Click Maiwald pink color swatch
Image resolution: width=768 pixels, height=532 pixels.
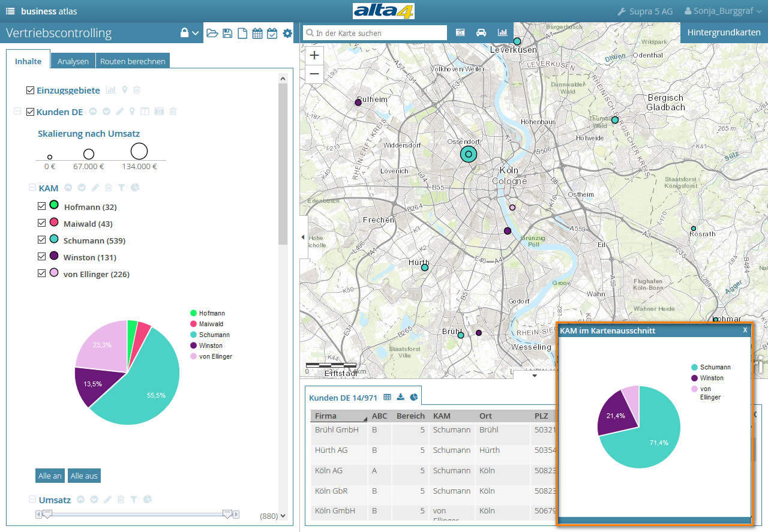click(54, 222)
